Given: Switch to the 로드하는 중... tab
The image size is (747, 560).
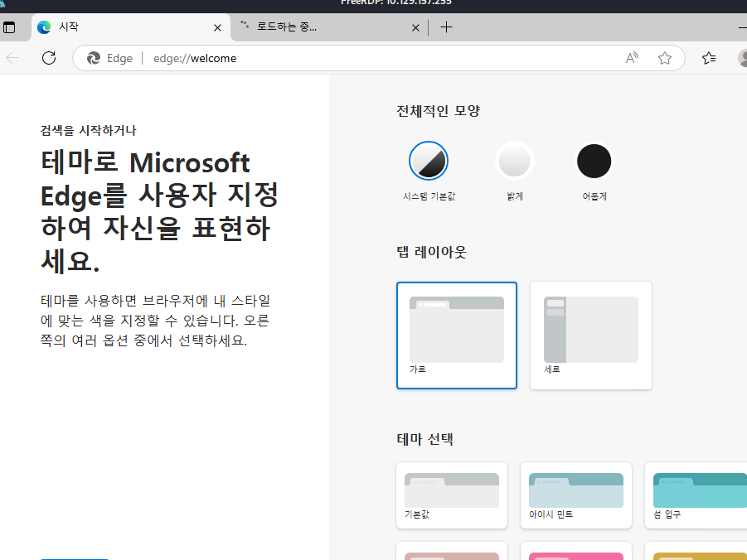Looking at the screenshot, I should pyautogui.click(x=330, y=27).
